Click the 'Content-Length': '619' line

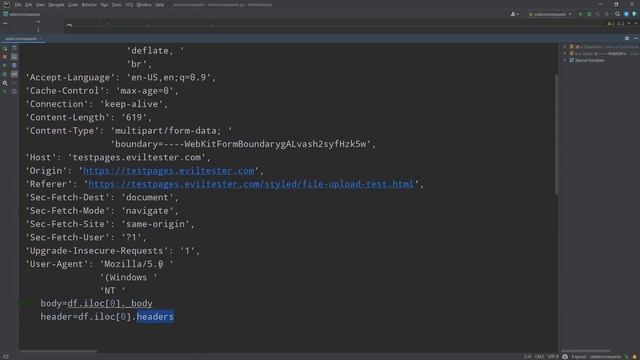pyautogui.click(x=89, y=118)
